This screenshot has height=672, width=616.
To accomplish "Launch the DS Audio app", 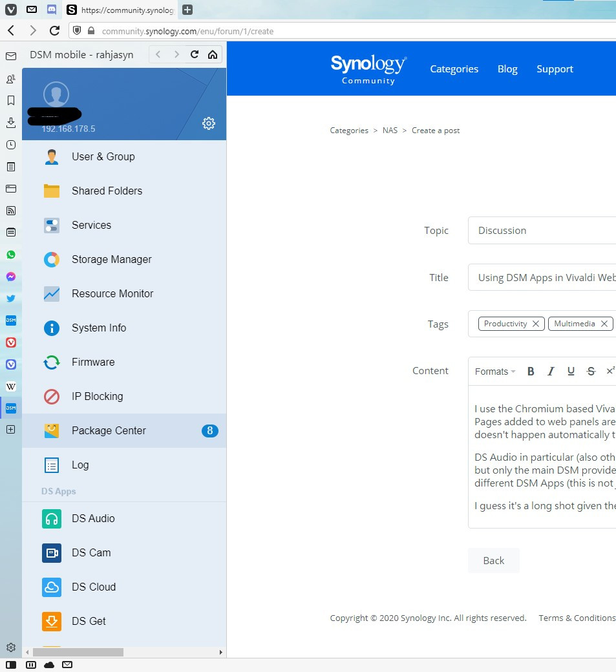I will [x=94, y=518].
